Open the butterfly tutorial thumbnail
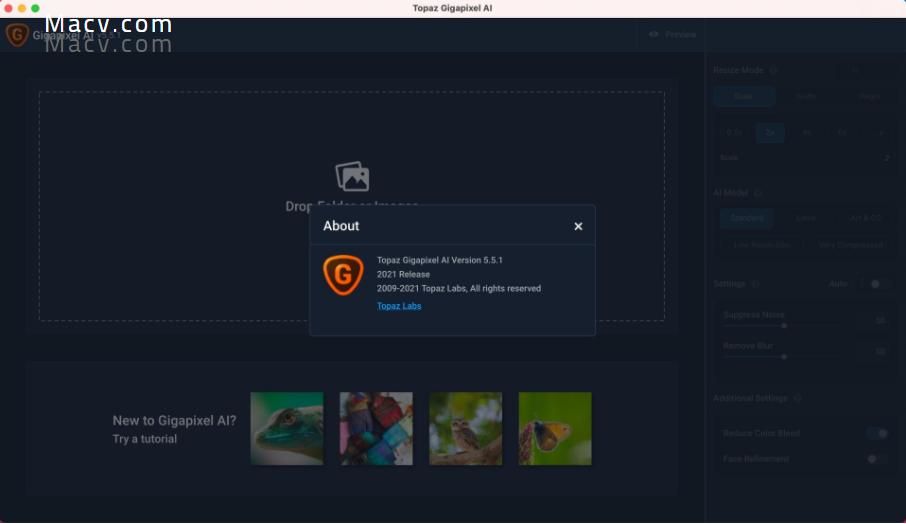 click(555, 429)
